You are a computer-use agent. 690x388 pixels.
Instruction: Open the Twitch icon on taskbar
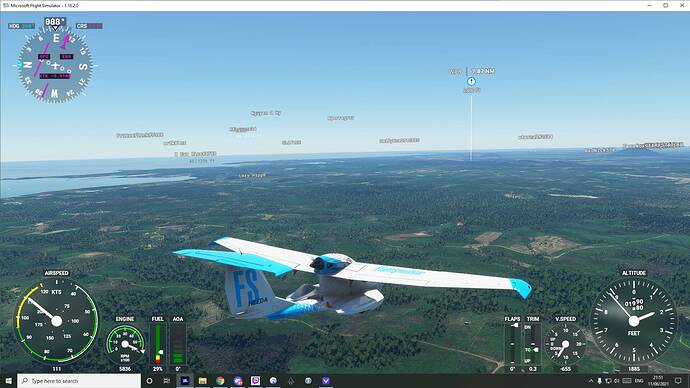(255, 381)
